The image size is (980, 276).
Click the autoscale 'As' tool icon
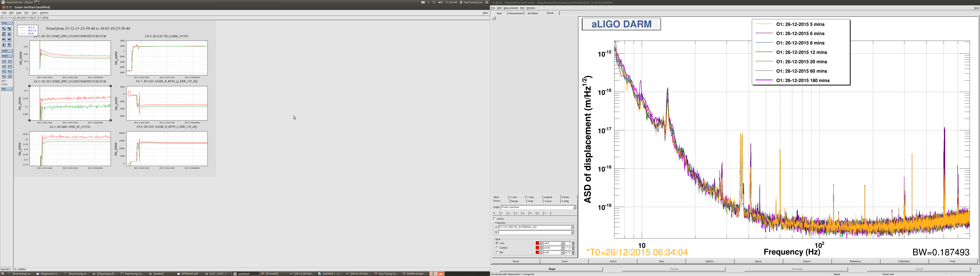pyautogui.click(x=9, y=29)
